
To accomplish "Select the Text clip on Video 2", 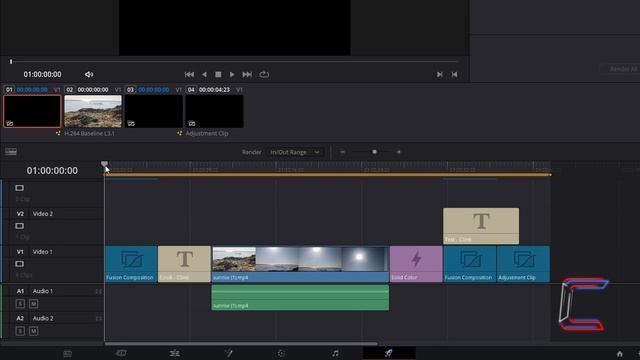I will [481, 226].
